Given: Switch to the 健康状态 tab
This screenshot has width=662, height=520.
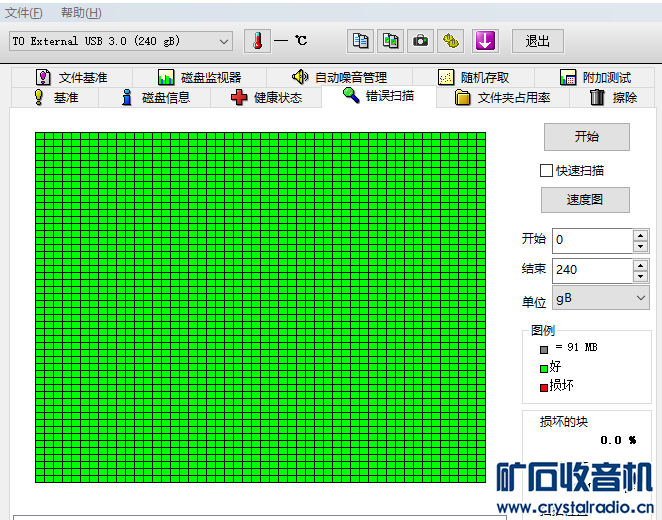Looking at the screenshot, I should pos(266,98).
